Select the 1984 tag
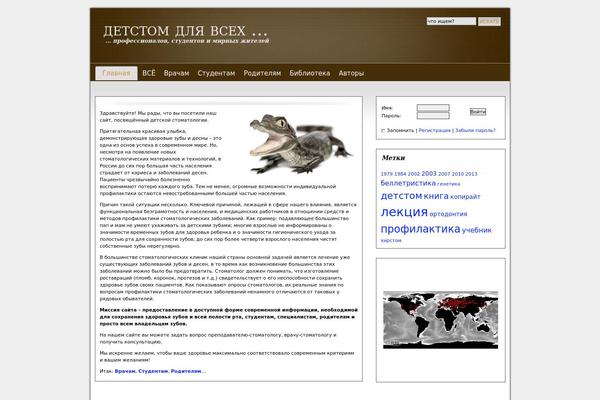The height and width of the screenshot is (400, 600). click(x=400, y=174)
